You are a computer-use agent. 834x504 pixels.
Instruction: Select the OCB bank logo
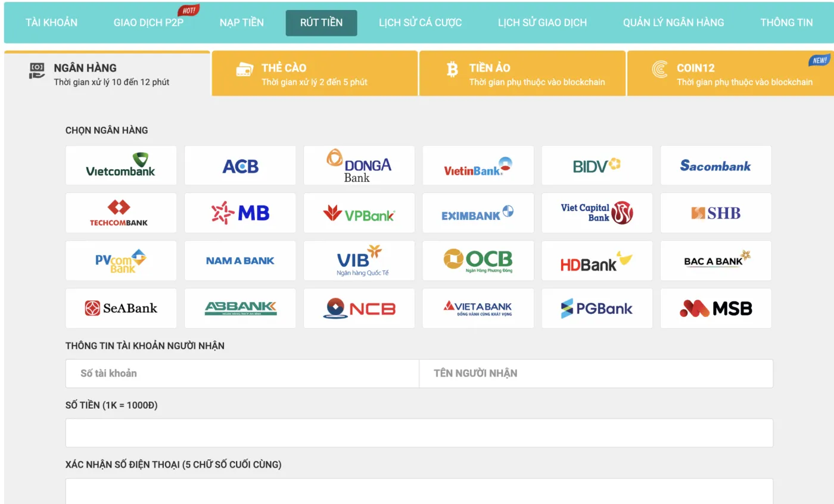click(478, 260)
